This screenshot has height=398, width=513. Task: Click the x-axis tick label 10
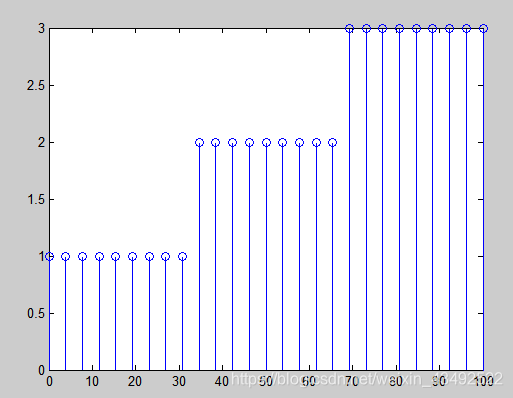[x=92, y=381]
